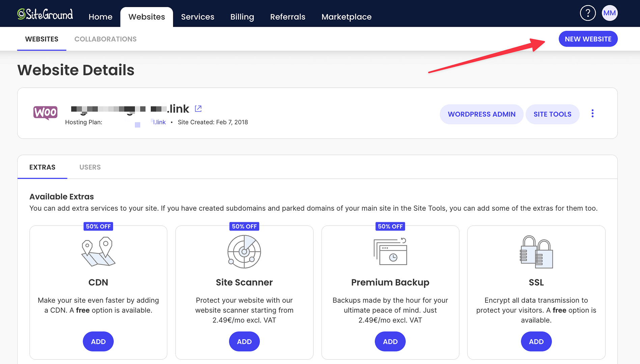The image size is (640, 364).
Task: Click the Premium Backup window icon
Action: coord(390,251)
